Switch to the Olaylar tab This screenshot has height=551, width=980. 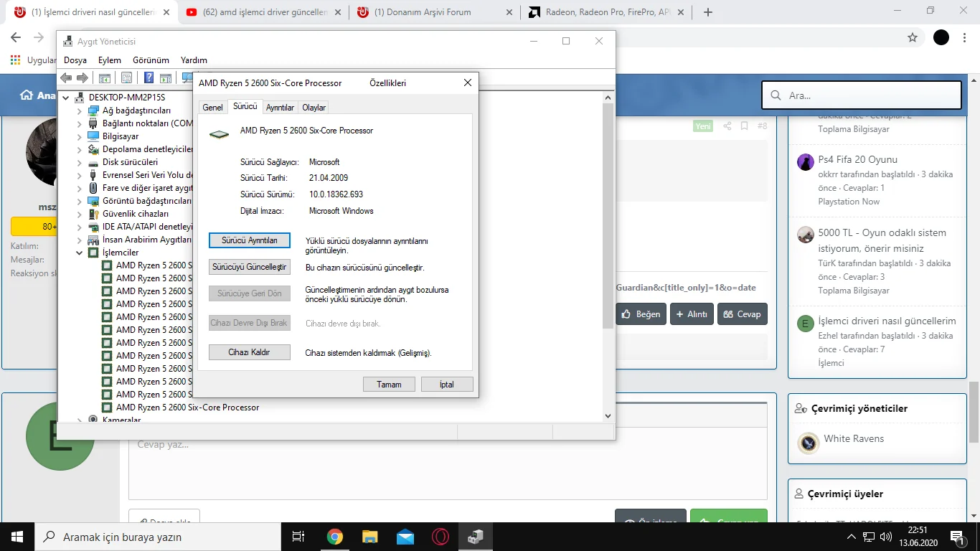pos(314,108)
